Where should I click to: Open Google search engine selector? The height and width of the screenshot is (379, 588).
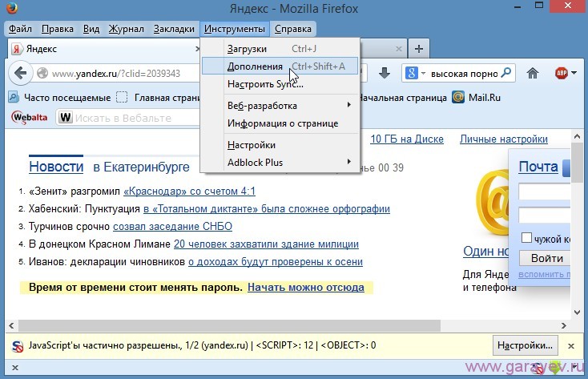tap(415, 73)
